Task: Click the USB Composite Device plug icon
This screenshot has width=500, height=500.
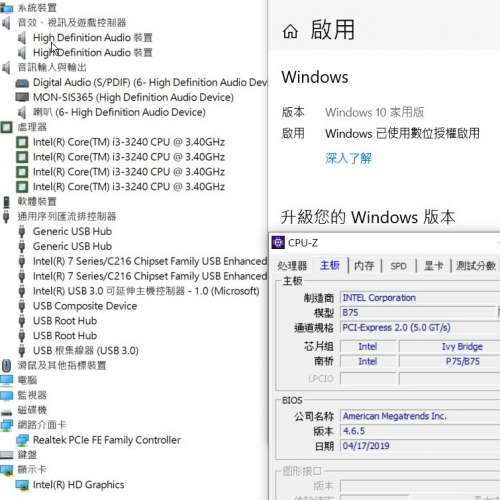Action: coord(22,306)
